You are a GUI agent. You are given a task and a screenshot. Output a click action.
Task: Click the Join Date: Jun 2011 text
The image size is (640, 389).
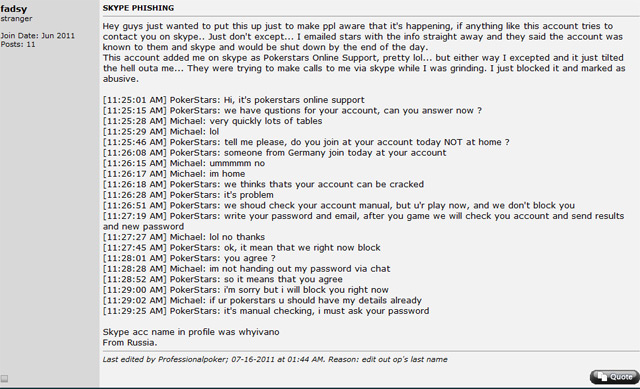pyautogui.click(x=38, y=36)
